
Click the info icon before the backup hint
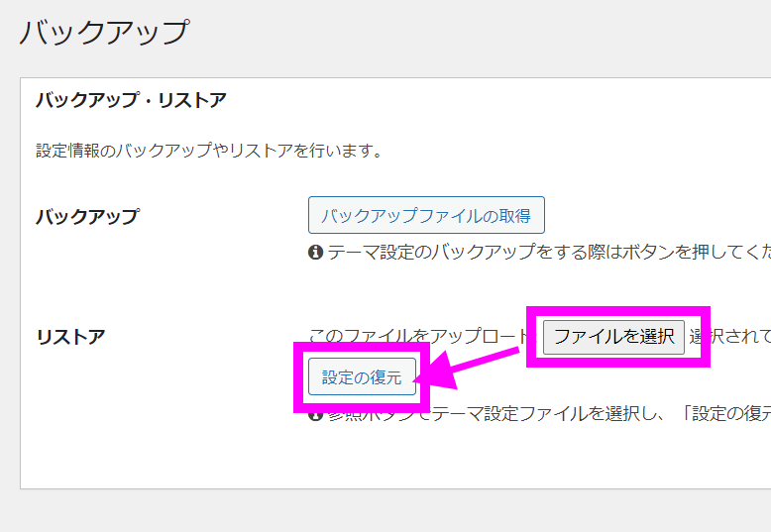(x=316, y=253)
